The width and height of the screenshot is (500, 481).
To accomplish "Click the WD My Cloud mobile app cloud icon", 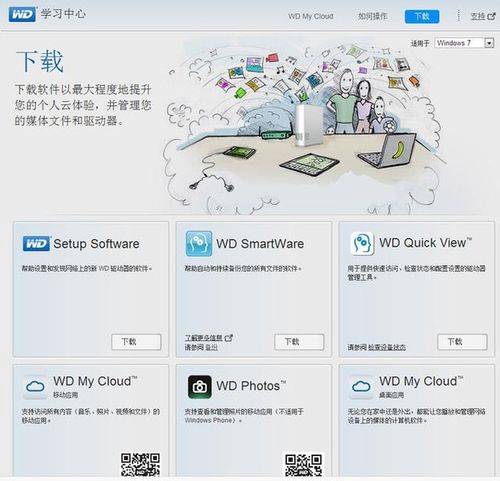I will (35, 387).
